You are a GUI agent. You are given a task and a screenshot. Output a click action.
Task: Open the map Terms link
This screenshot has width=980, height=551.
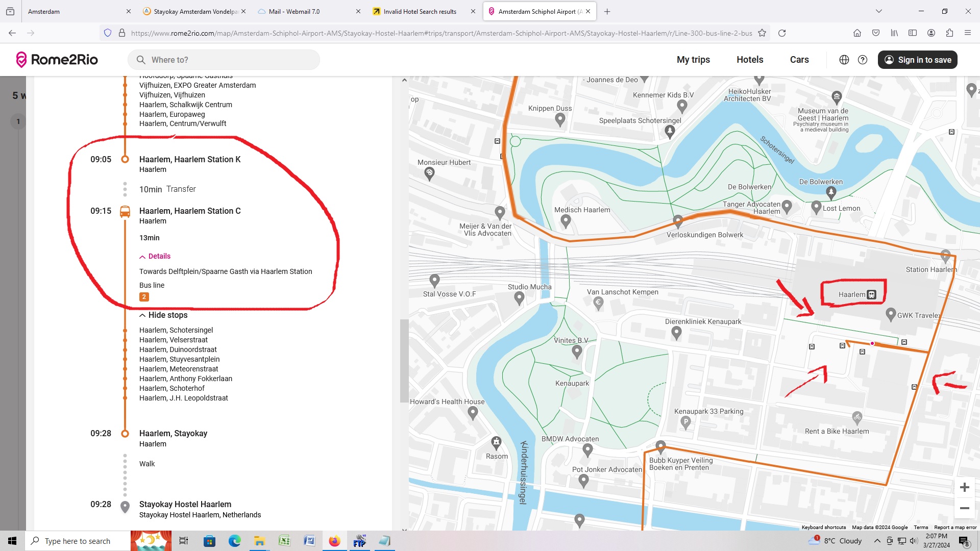(x=921, y=528)
